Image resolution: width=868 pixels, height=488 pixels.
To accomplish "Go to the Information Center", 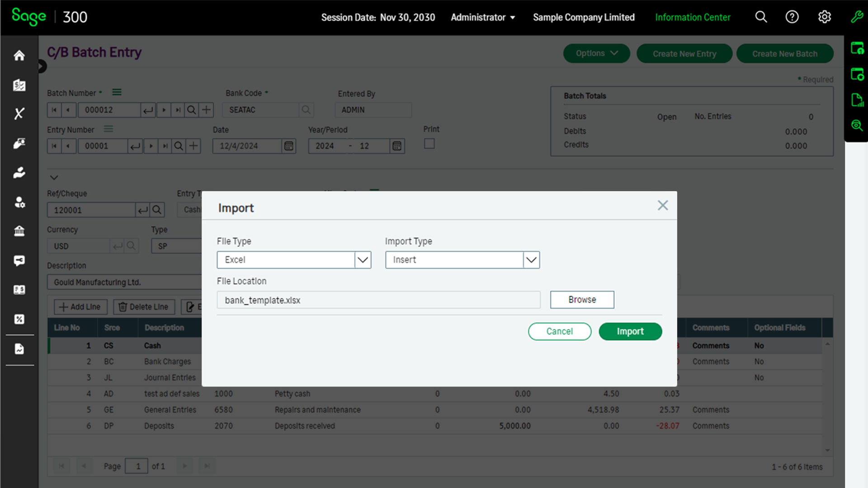I will [x=693, y=17].
